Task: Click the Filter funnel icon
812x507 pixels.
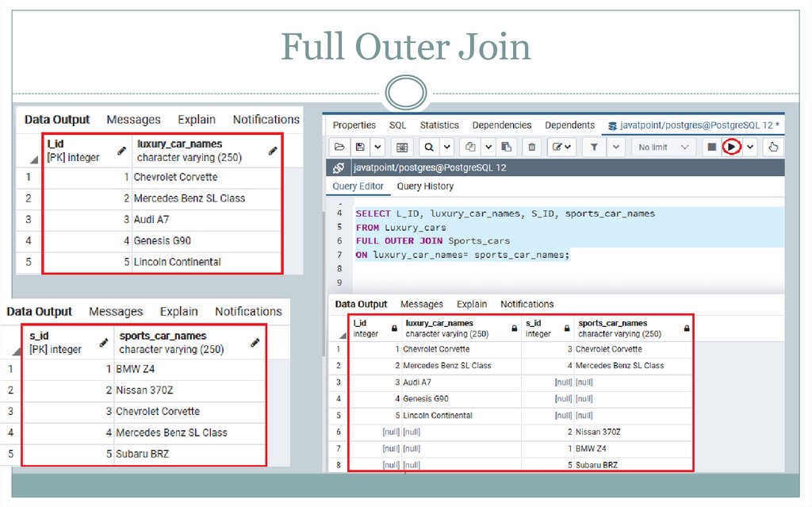Action: [594, 148]
